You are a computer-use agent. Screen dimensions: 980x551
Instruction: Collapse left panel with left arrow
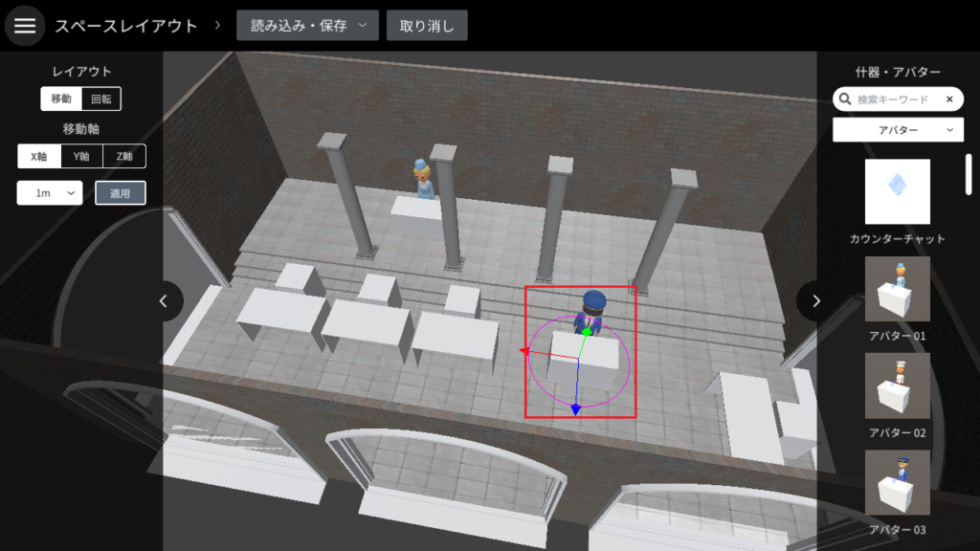[x=164, y=301]
